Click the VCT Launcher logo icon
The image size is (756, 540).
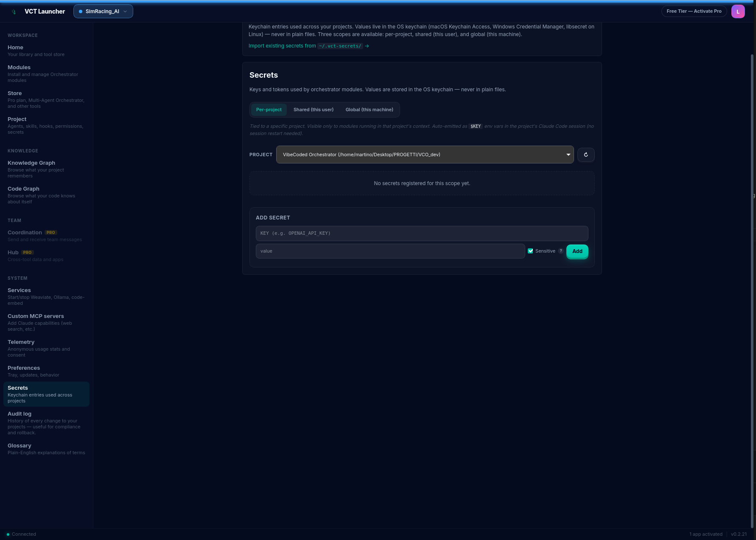14,11
